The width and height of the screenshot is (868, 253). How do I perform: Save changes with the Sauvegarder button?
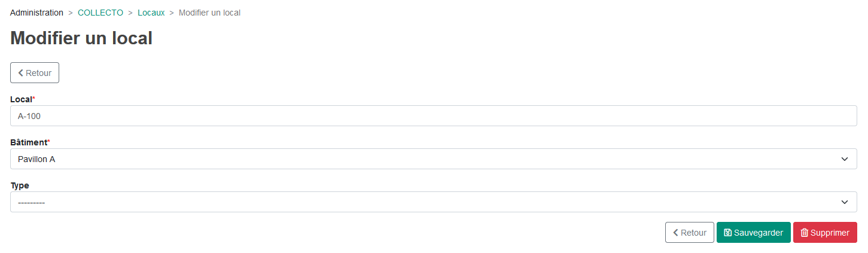pyautogui.click(x=754, y=233)
